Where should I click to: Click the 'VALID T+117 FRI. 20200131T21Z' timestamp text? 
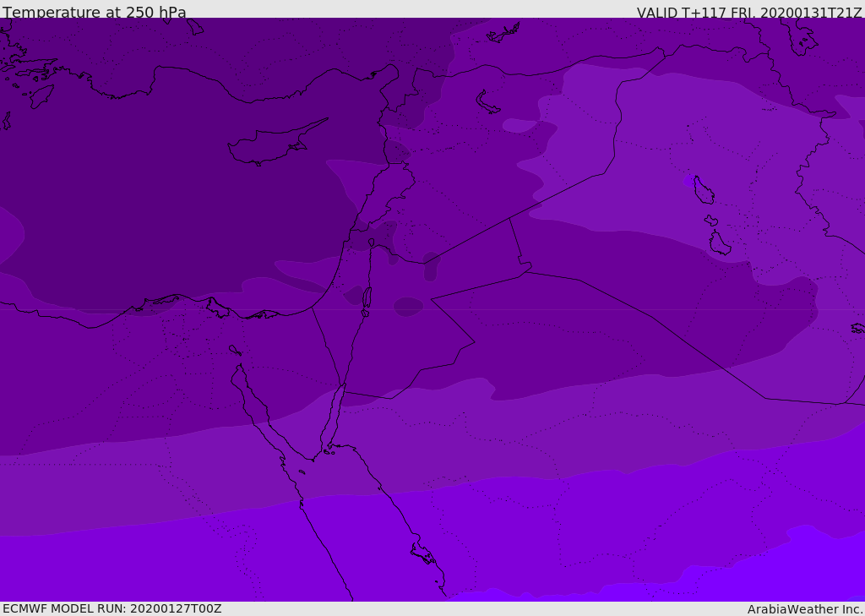coord(749,13)
